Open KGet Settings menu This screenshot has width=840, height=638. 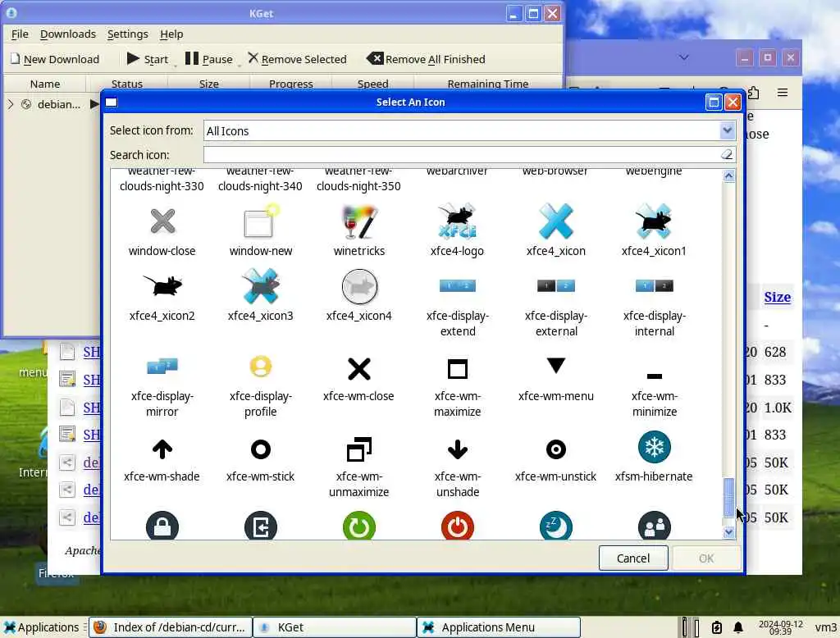point(127,34)
